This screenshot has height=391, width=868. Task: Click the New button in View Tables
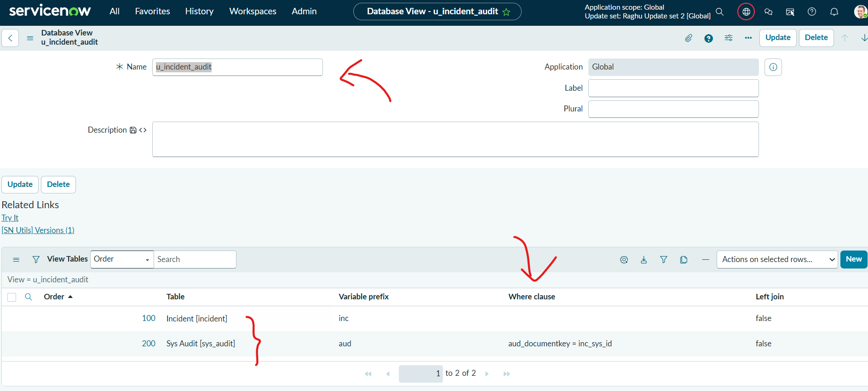click(854, 259)
